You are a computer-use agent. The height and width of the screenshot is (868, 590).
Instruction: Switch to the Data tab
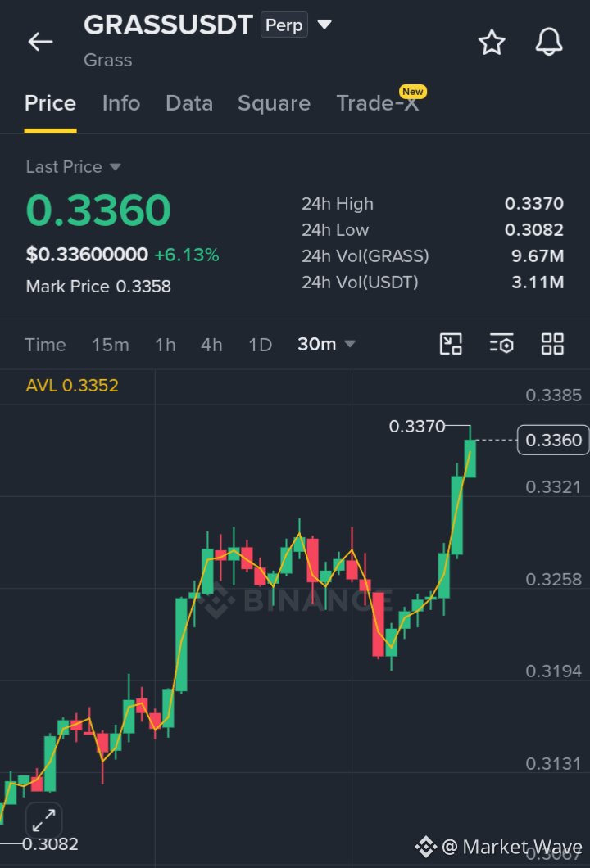[189, 103]
